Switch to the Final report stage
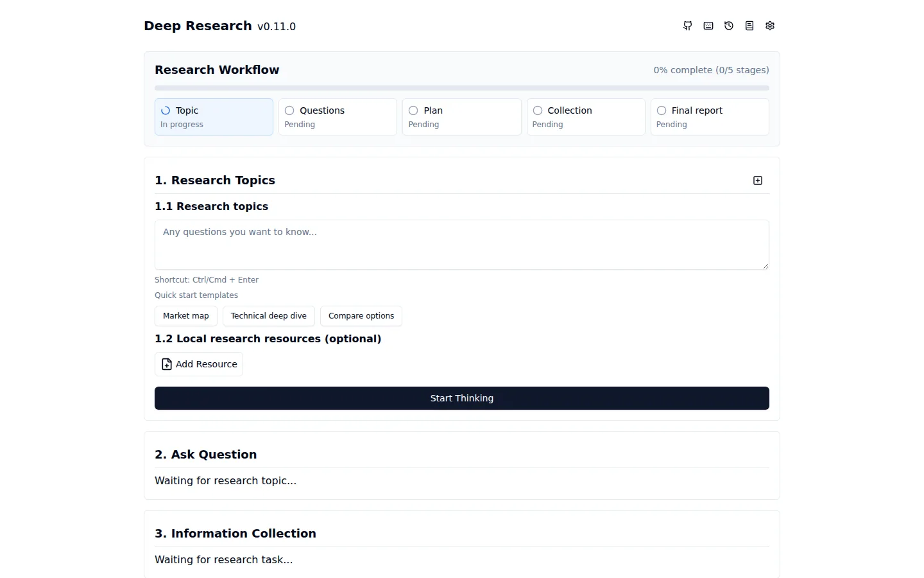Screen dimensions: 924x578 pos(710,117)
